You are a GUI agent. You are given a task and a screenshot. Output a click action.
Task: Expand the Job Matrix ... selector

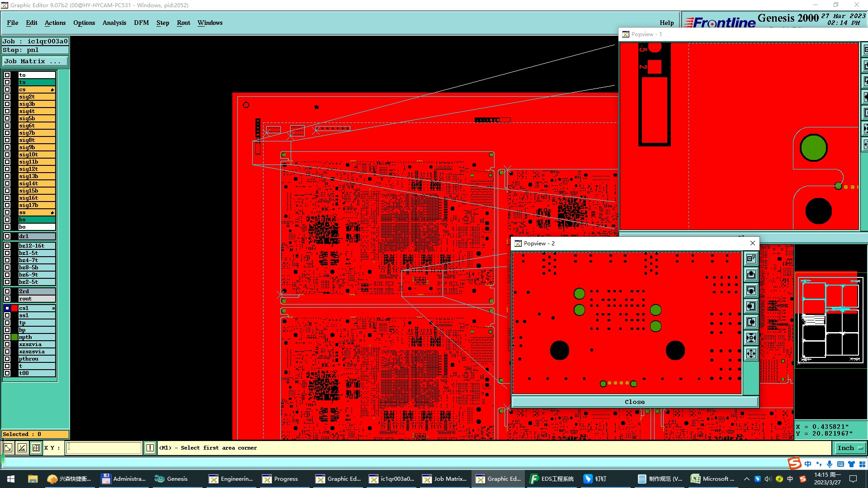point(35,61)
